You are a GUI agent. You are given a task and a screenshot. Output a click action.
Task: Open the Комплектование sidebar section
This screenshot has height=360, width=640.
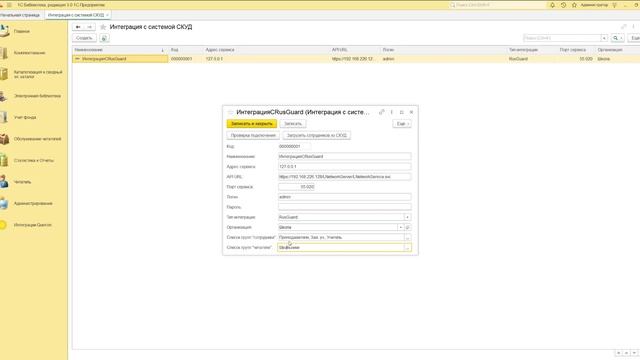click(29, 53)
